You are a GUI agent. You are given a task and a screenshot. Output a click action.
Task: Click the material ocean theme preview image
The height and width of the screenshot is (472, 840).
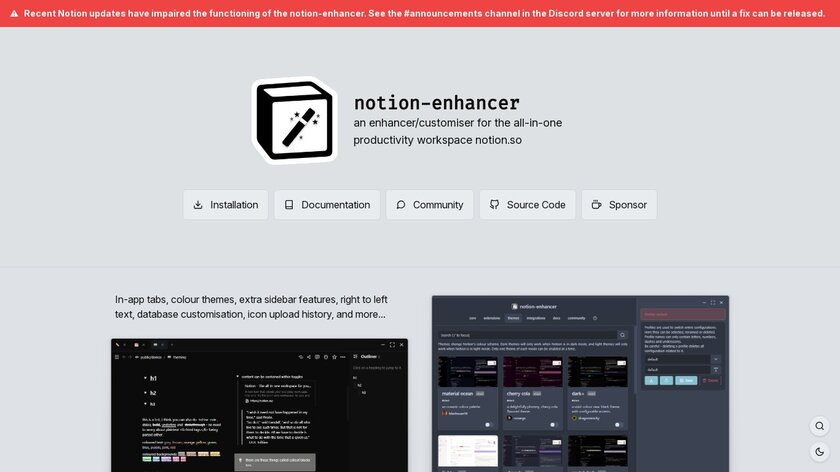click(x=468, y=372)
